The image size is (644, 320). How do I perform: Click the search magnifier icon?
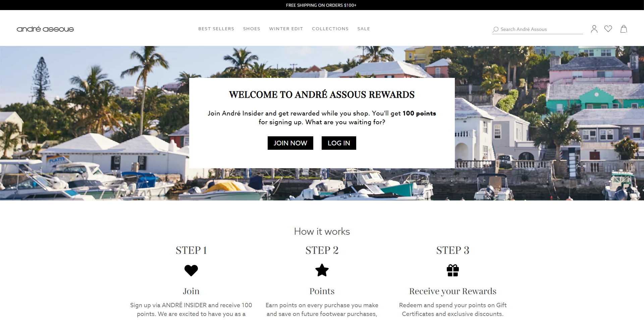(495, 30)
